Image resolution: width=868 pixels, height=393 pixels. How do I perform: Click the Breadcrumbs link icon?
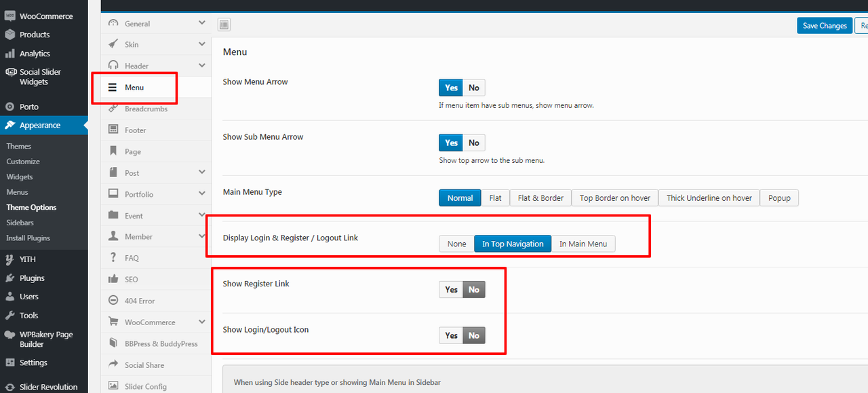pos(113,109)
